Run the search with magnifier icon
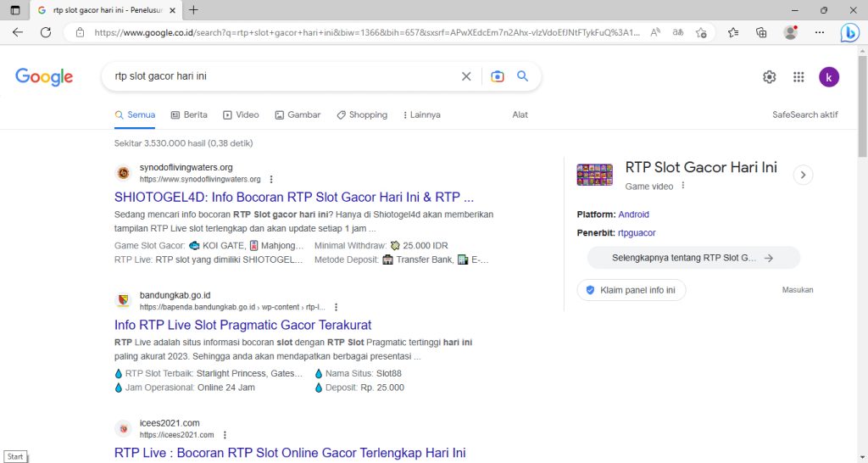 (522, 76)
